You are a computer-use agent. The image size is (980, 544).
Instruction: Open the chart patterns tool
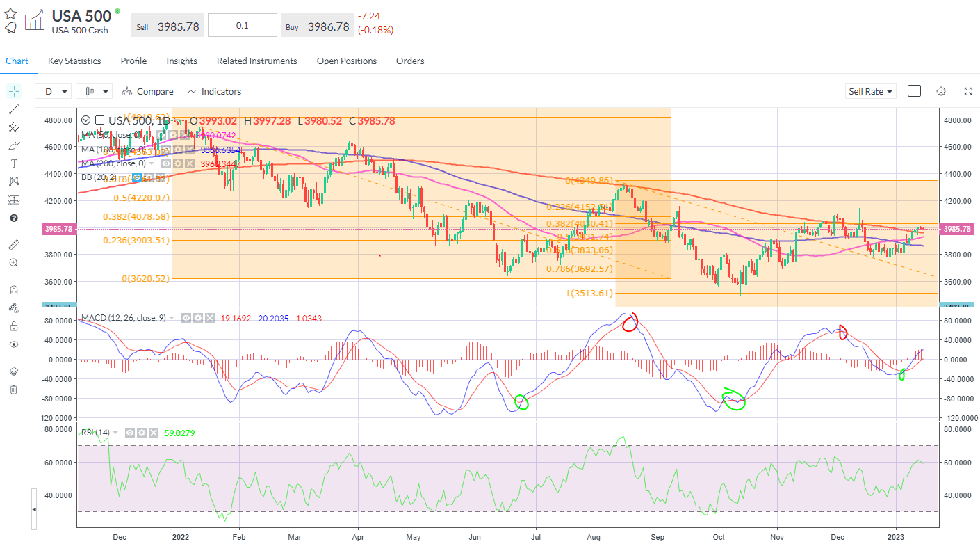pyautogui.click(x=14, y=182)
